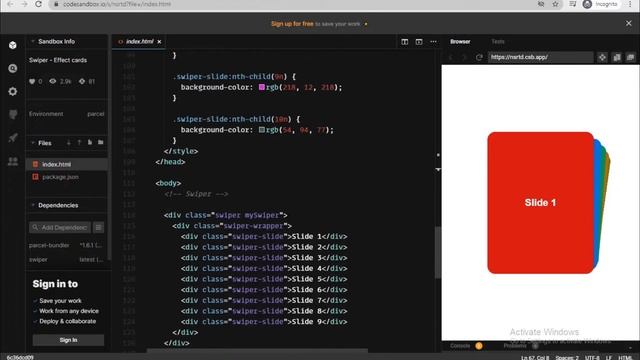Click the Swiper - Effect cards title

pos(58,60)
